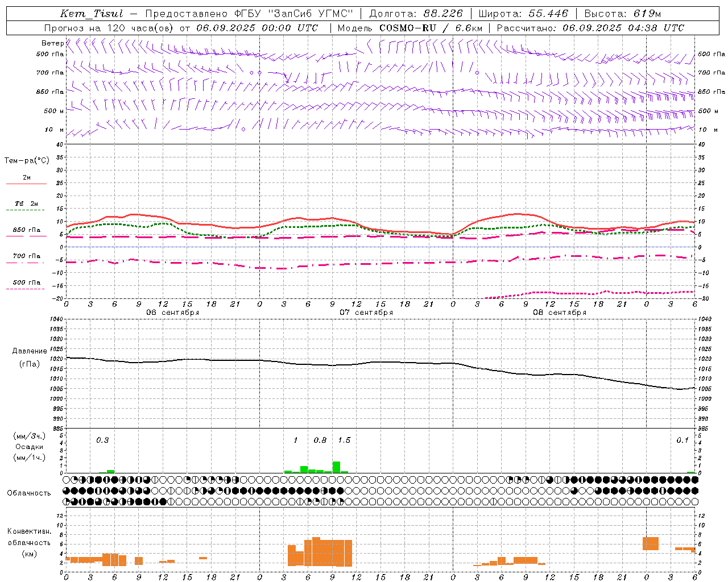The width and height of the screenshot is (728, 582).
Task: Select the Облачность cloud cover label
Action: point(29,493)
